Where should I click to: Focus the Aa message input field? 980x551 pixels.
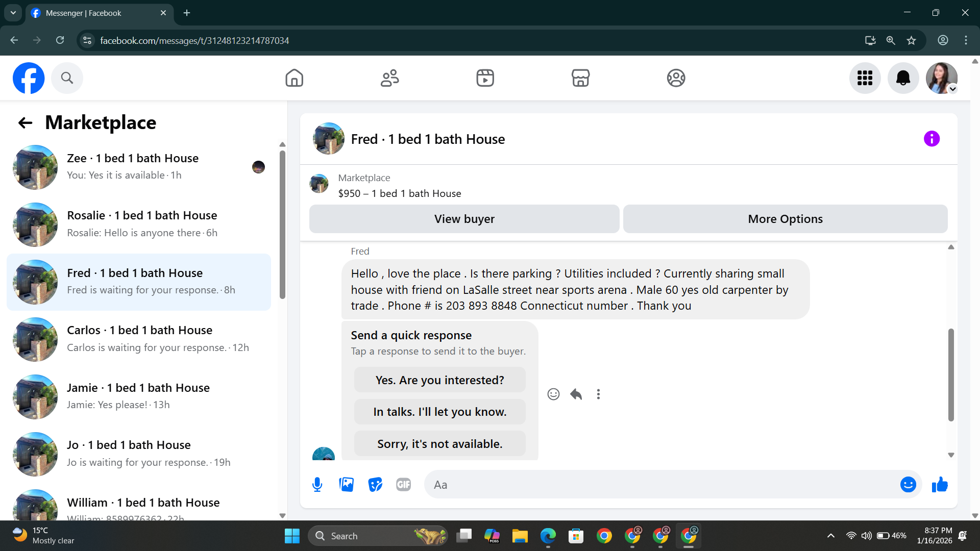point(664,485)
